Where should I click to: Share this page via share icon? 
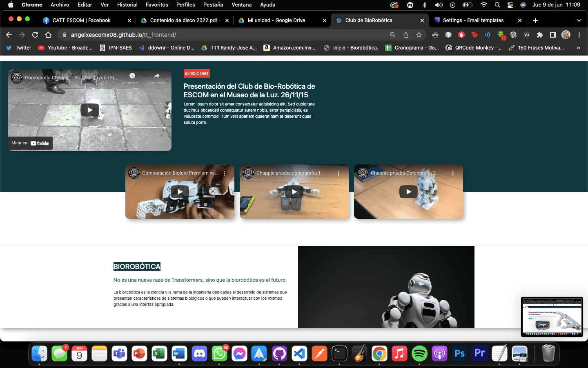(x=406, y=35)
